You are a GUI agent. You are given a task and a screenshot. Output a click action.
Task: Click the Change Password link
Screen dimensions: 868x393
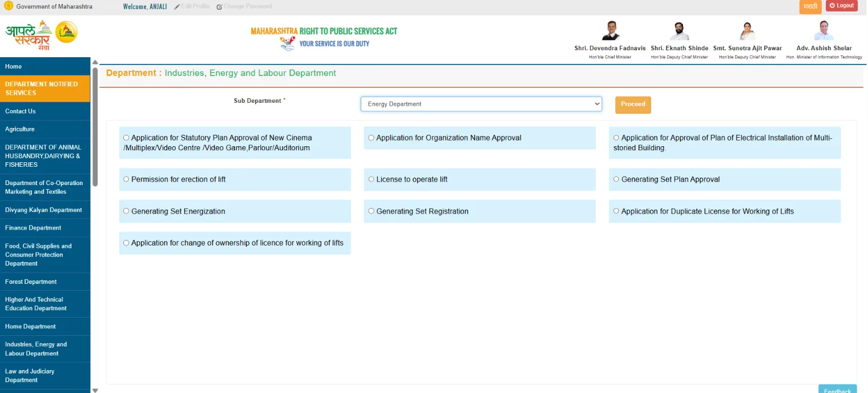(x=244, y=6)
